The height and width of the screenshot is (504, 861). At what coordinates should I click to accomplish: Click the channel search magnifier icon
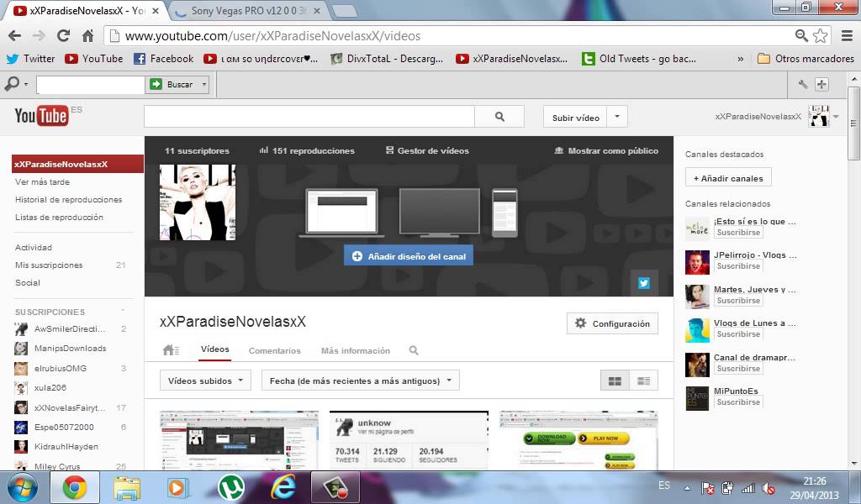(x=414, y=350)
